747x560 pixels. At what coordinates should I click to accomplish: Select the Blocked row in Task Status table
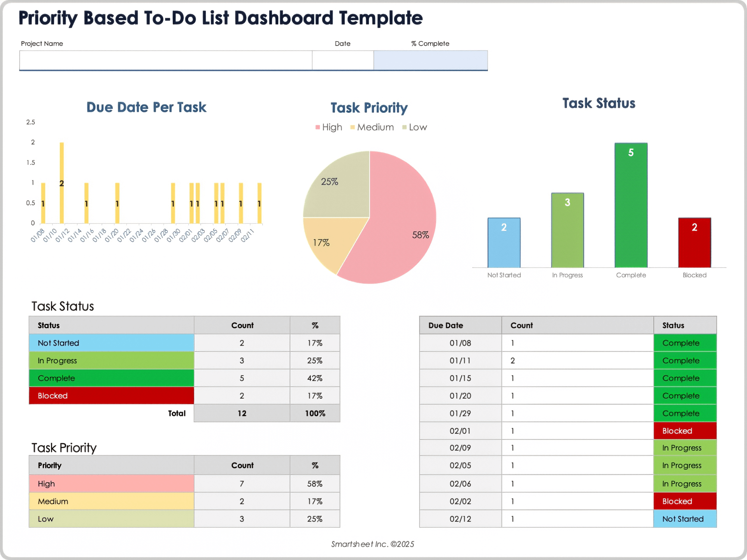(x=111, y=395)
